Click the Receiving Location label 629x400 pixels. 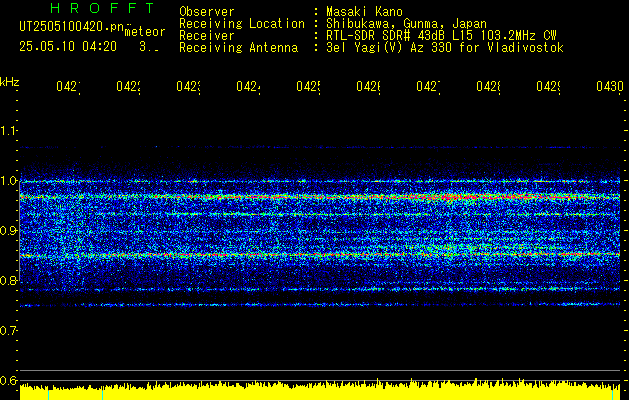click(242, 24)
